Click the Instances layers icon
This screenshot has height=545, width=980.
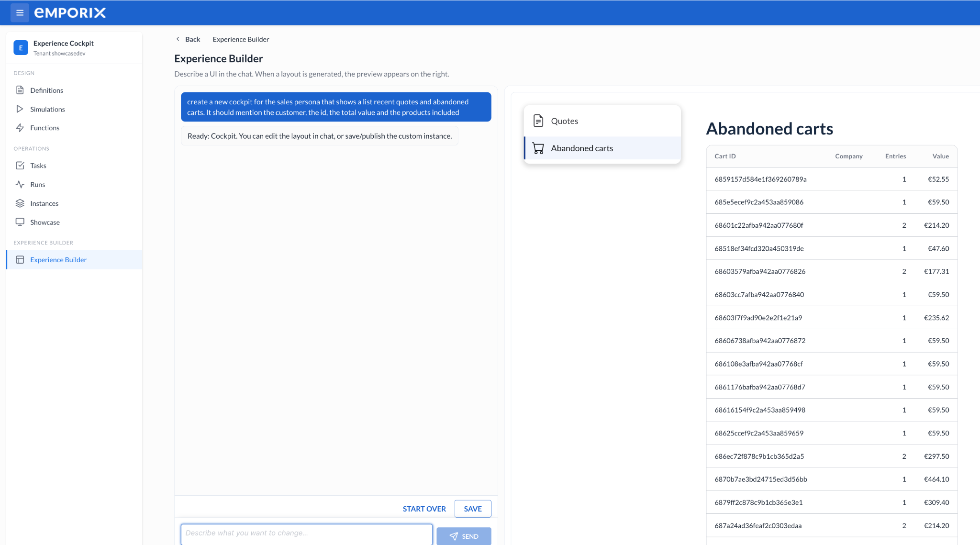pos(20,203)
